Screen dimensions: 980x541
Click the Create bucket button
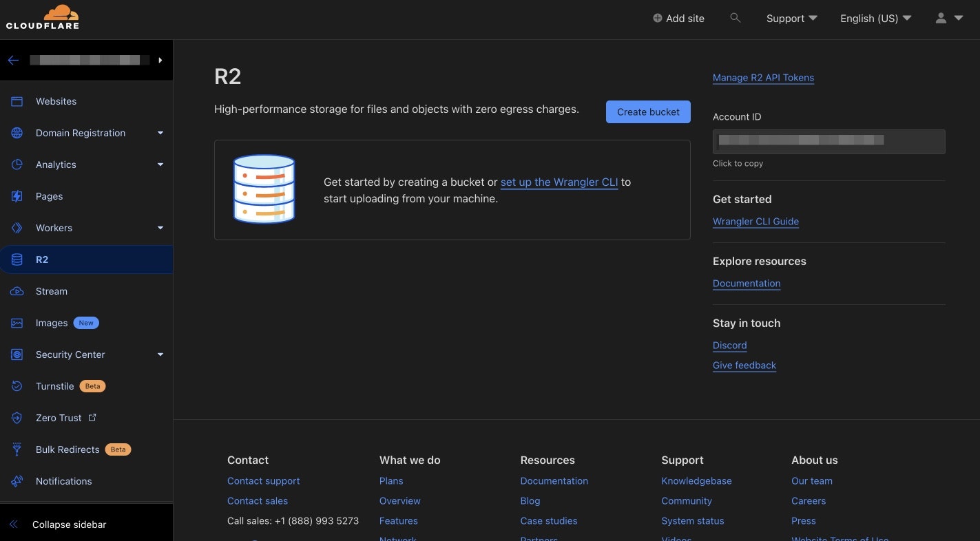point(648,112)
